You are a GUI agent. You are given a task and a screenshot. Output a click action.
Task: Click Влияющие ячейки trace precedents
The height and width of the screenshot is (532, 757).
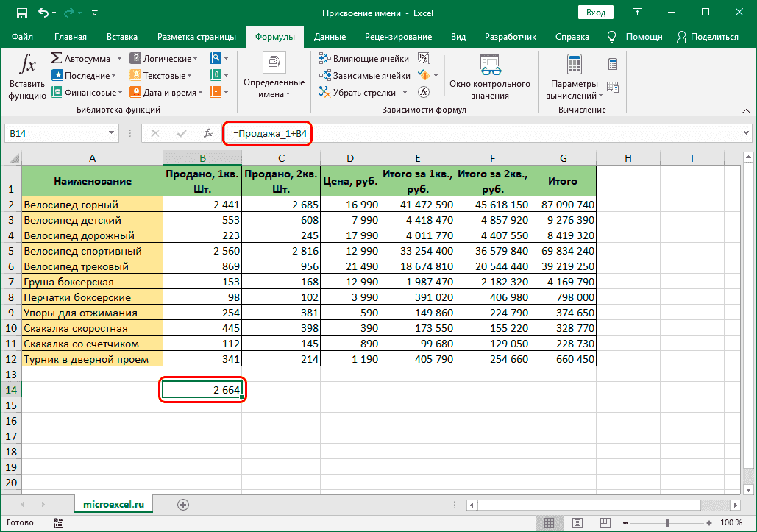point(365,59)
